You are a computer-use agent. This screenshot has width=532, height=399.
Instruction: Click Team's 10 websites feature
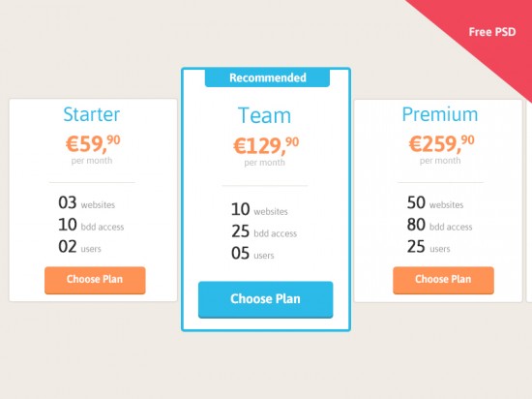click(259, 209)
